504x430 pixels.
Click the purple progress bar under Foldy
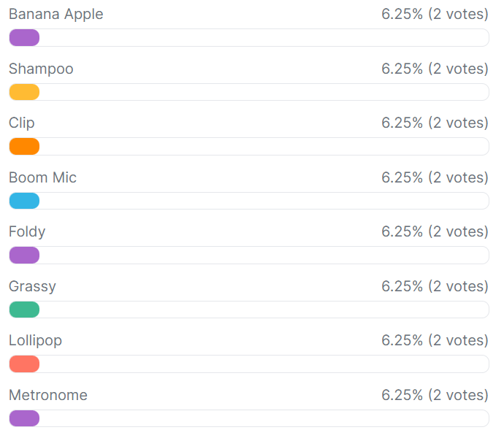coord(24,256)
